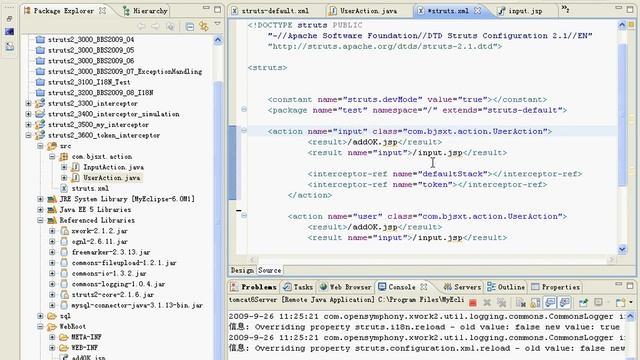Select struts.xml file in Package Explorer

tap(90, 188)
